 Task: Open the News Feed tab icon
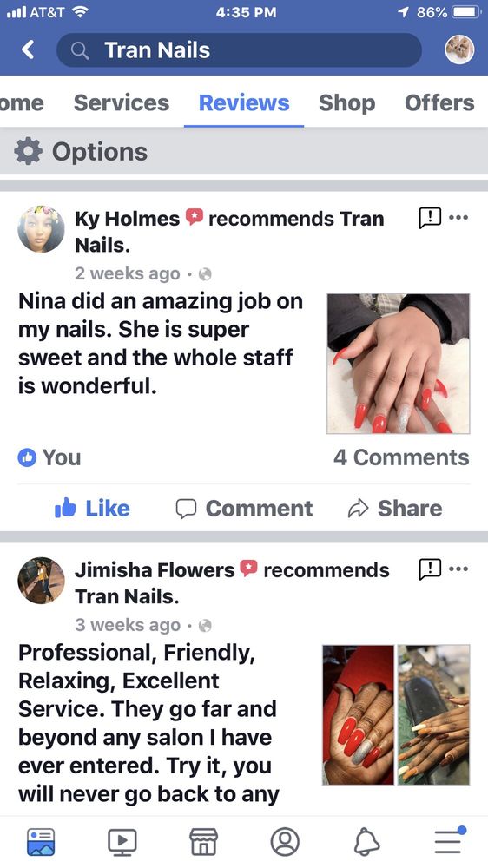[41, 841]
